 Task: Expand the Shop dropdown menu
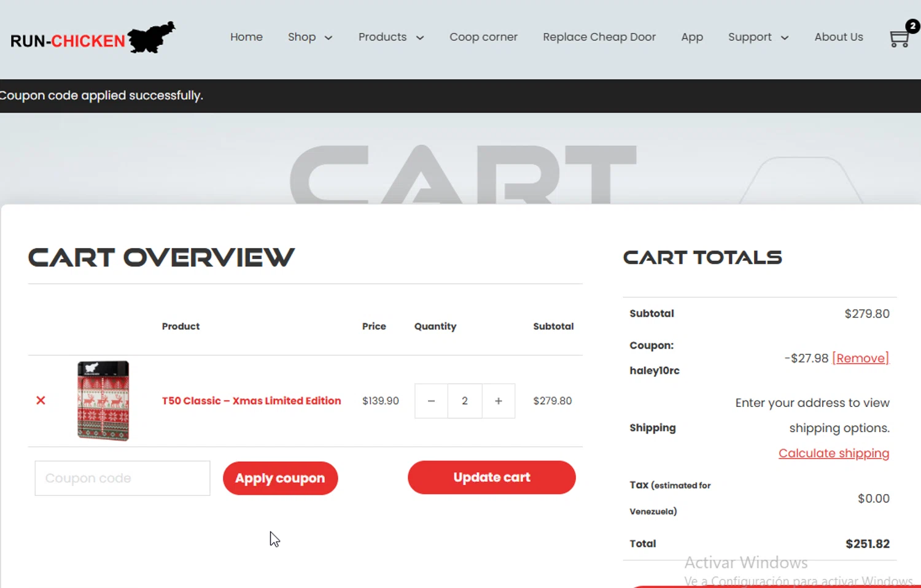coord(310,37)
